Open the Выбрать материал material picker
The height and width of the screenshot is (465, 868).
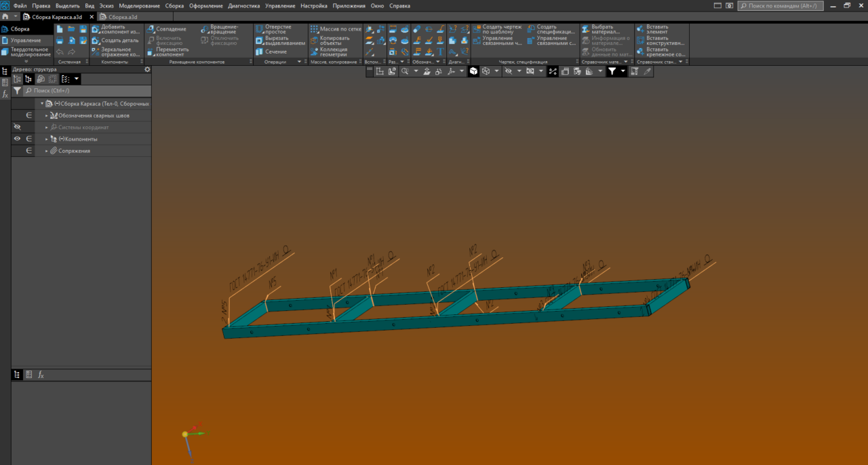click(x=600, y=29)
